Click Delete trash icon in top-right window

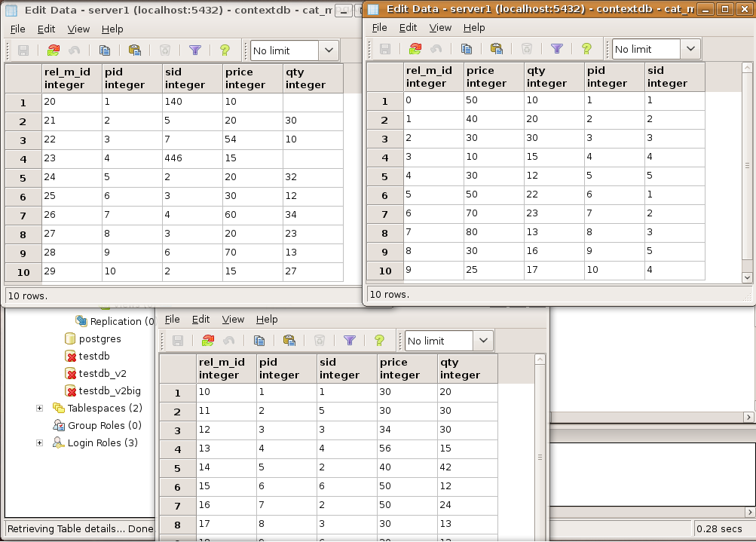point(527,49)
